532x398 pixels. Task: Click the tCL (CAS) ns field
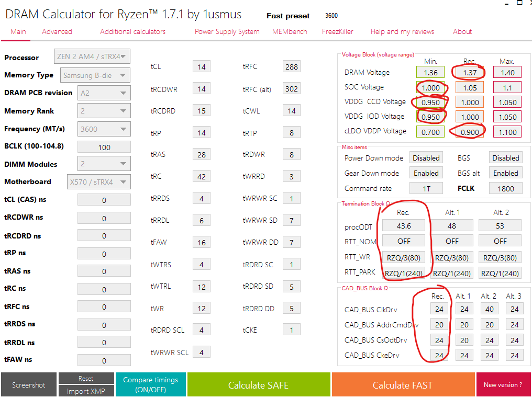point(104,200)
